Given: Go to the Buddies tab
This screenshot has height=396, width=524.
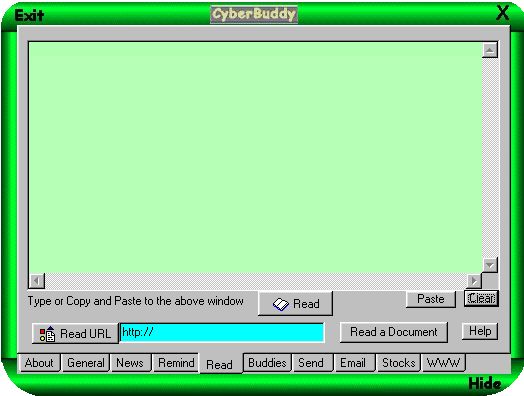Looking at the screenshot, I should (x=267, y=363).
